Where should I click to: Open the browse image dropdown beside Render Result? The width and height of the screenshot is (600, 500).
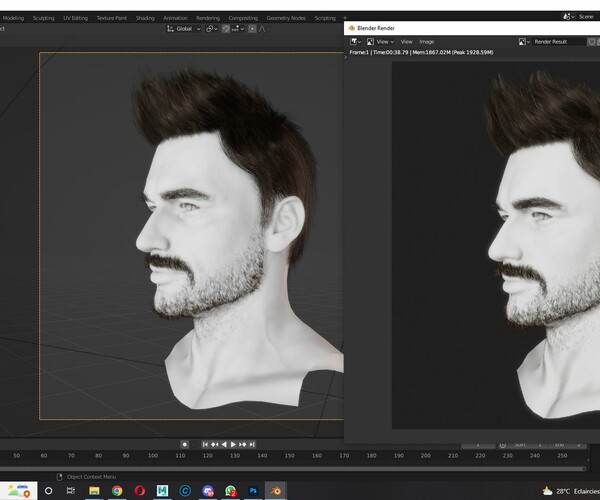[x=524, y=42]
